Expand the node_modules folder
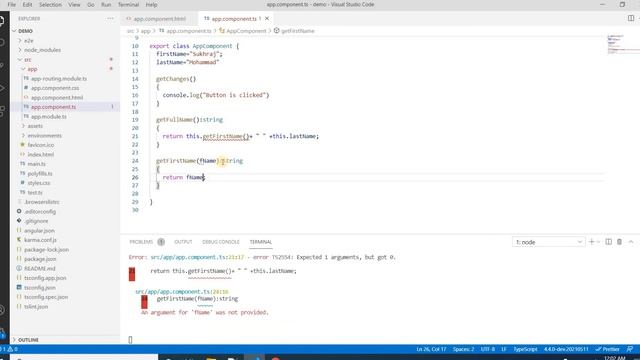Viewport: 640px width, 360px height. [42, 50]
